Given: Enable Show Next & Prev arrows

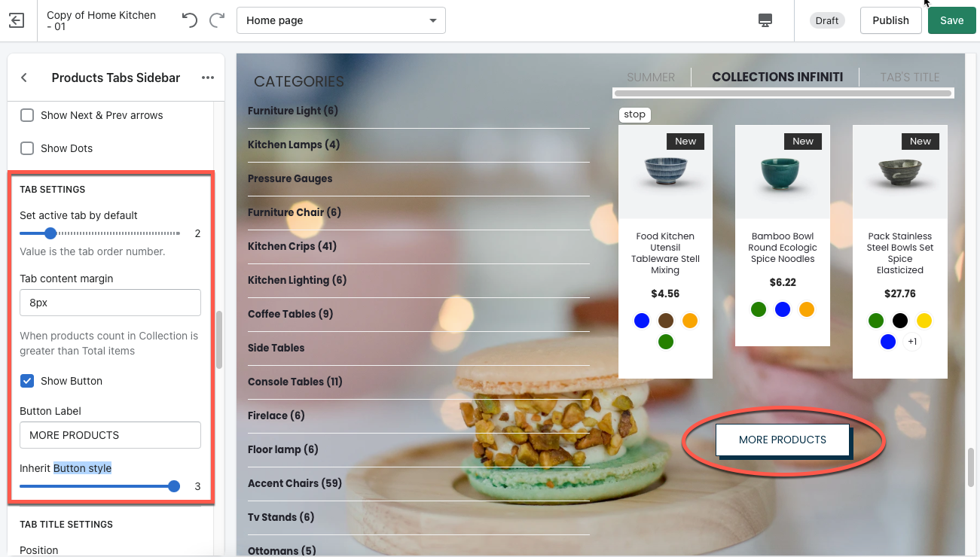Looking at the screenshot, I should (27, 115).
